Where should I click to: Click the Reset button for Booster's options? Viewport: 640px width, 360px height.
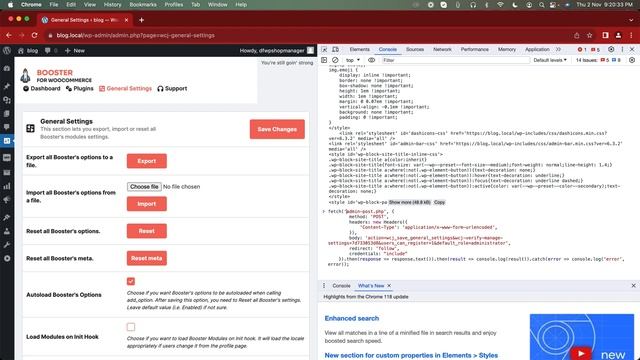147,231
